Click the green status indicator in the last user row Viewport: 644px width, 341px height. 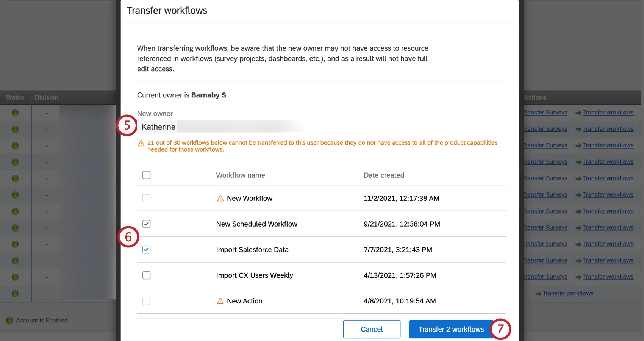click(x=15, y=294)
